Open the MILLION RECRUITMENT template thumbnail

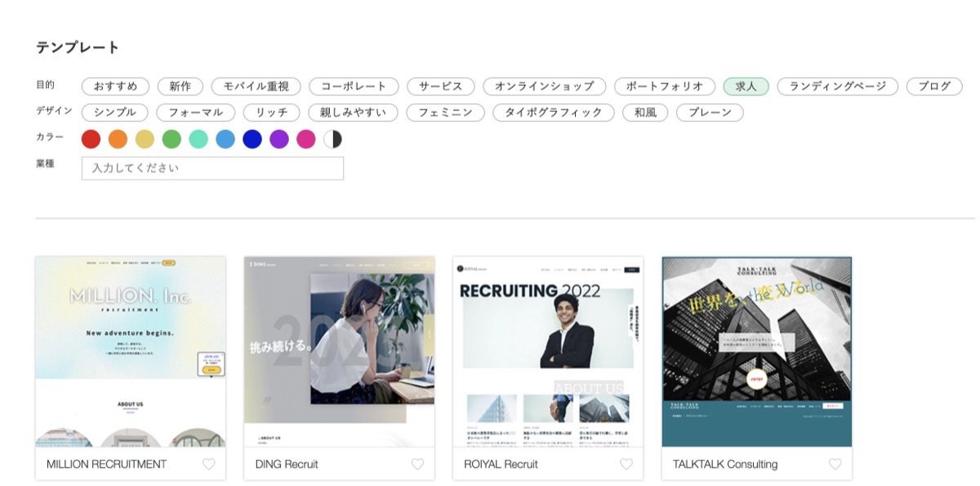pyautogui.click(x=131, y=352)
